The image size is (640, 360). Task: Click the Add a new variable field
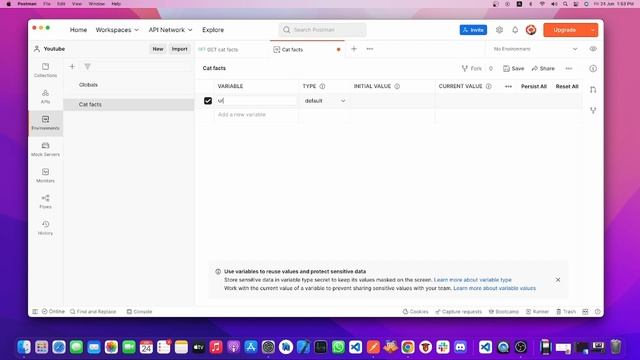point(256,115)
